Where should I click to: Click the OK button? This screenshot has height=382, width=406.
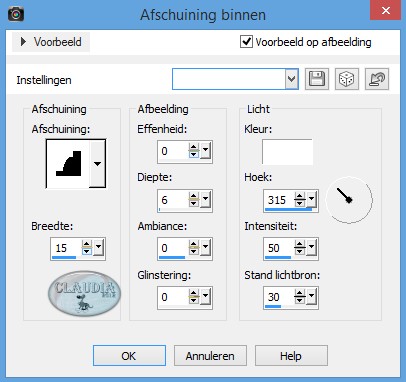pos(129,356)
